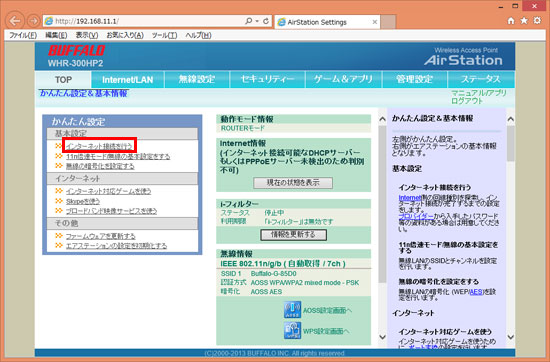Click ファームウェアを更新する link

tap(101, 236)
